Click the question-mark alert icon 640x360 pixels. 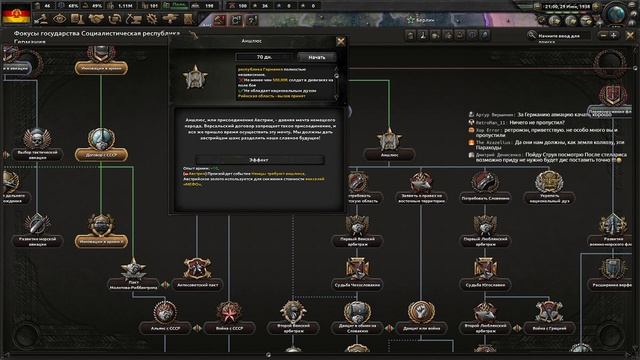point(251,20)
